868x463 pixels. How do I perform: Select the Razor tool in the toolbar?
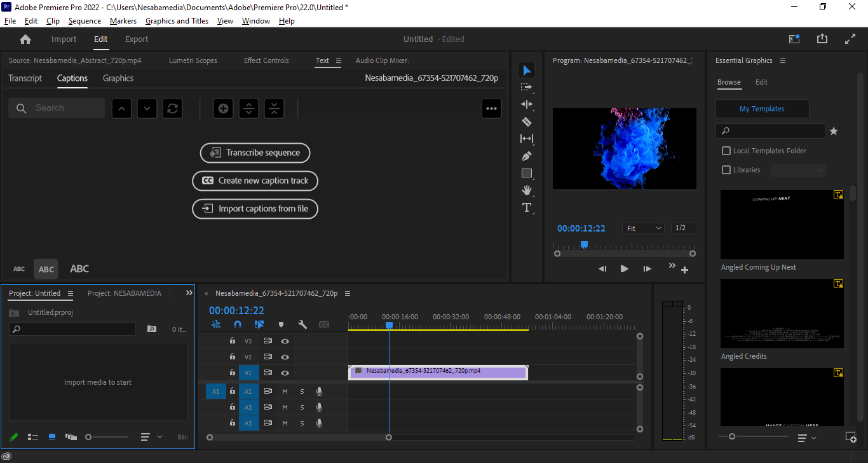point(526,121)
